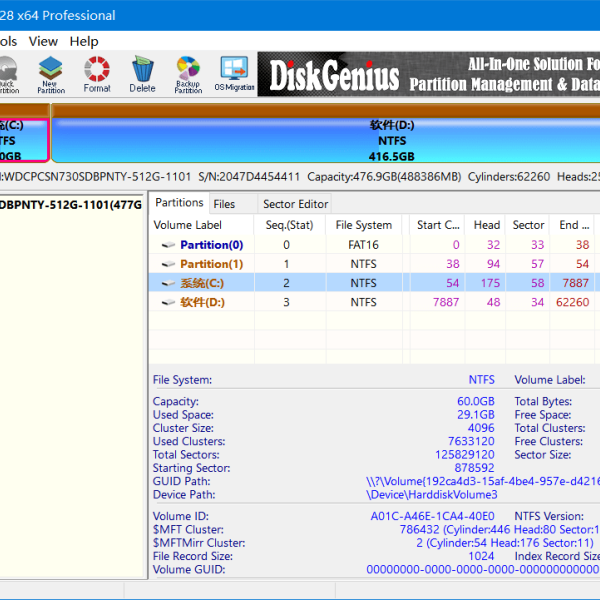This screenshot has height=600, width=600.
Task: Click the 4096 cluster size value
Action: pyautogui.click(x=481, y=428)
